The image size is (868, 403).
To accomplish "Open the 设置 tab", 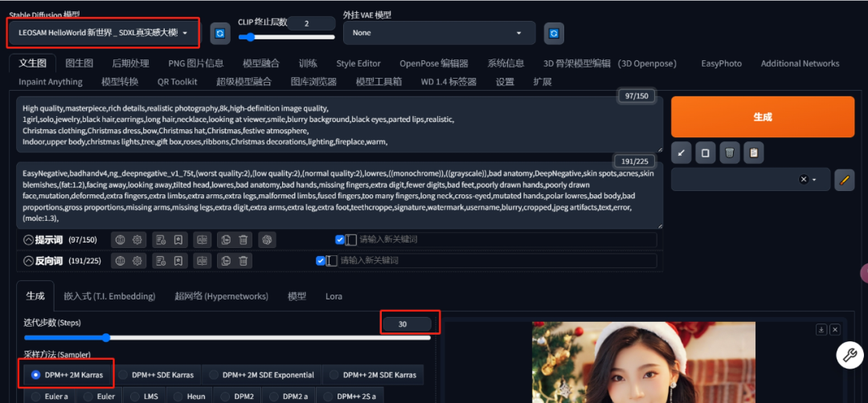I will click(x=505, y=82).
